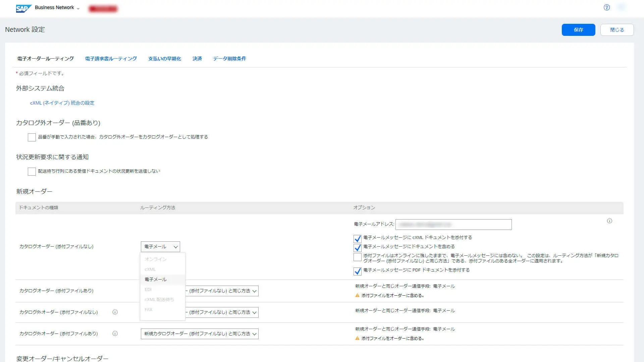The image size is (644, 362).
Task: Click info icon for カタログ外オーダー (添付ファイルなし)
Action: point(115,312)
